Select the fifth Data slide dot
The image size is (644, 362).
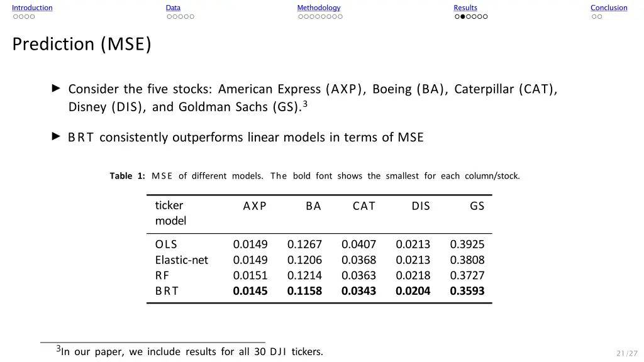click(x=192, y=17)
